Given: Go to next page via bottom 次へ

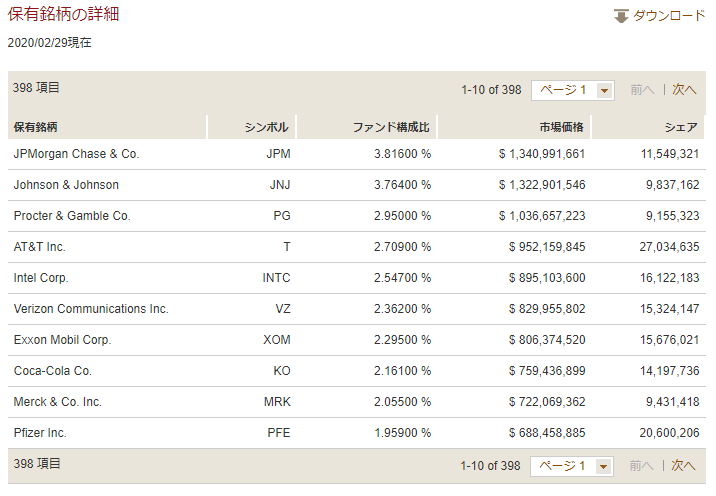Looking at the screenshot, I should (x=683, y=466).
